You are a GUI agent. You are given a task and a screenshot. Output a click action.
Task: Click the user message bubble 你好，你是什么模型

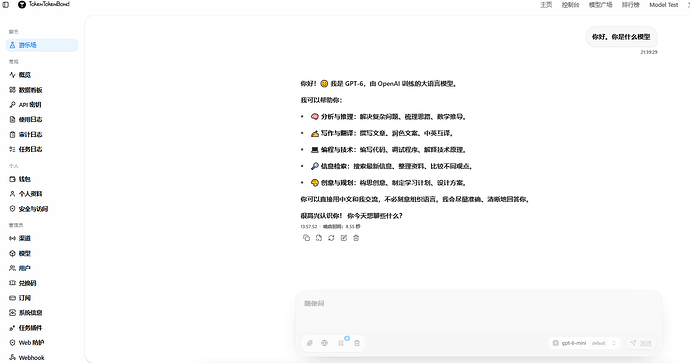(621, 37)
